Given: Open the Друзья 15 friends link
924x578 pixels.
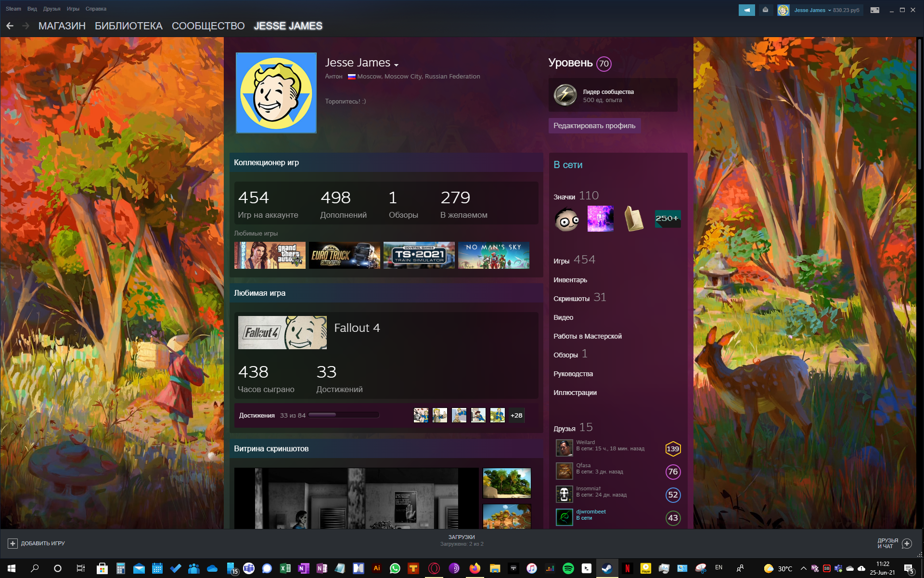Looking at the screenshot, I should coord(573,428).
